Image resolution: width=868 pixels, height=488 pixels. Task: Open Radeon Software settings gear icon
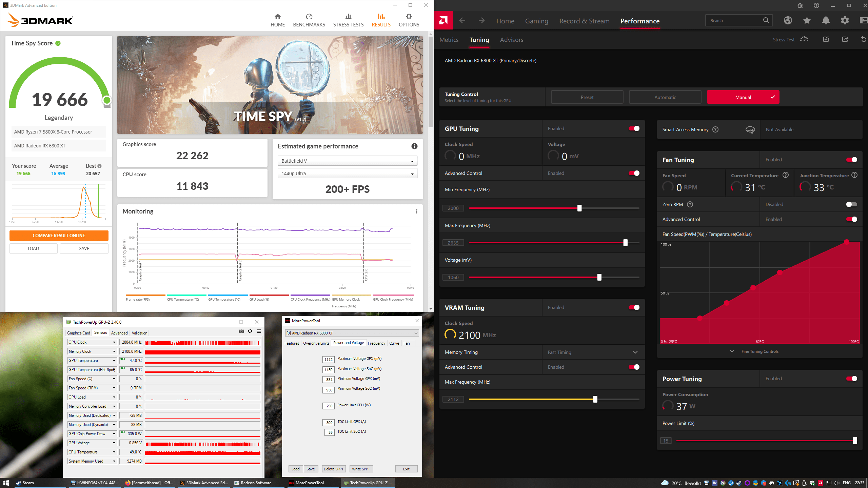pyautogui.click(x=845, y=21)
